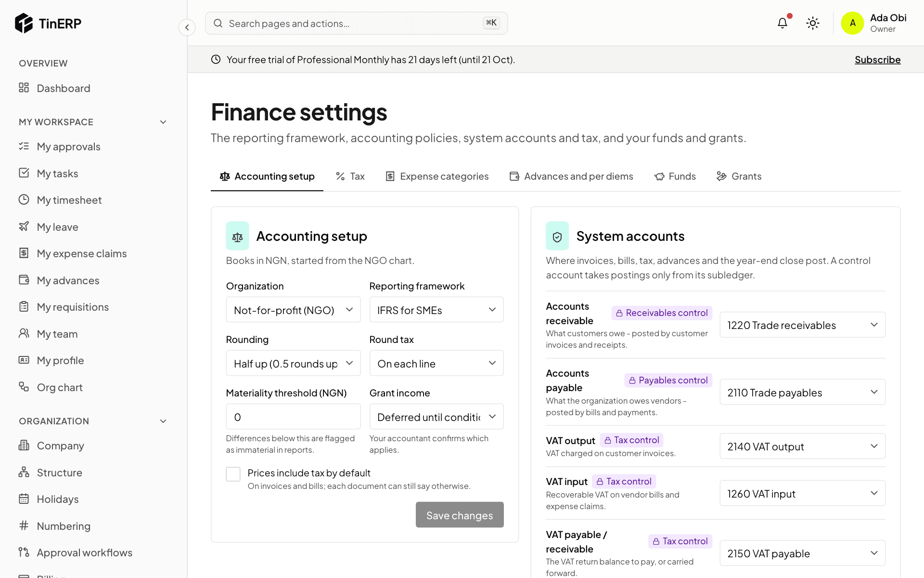This screenshot has width=924, height=578.
Task: Open the Holidays page
Action: click(x=93, y=499)
